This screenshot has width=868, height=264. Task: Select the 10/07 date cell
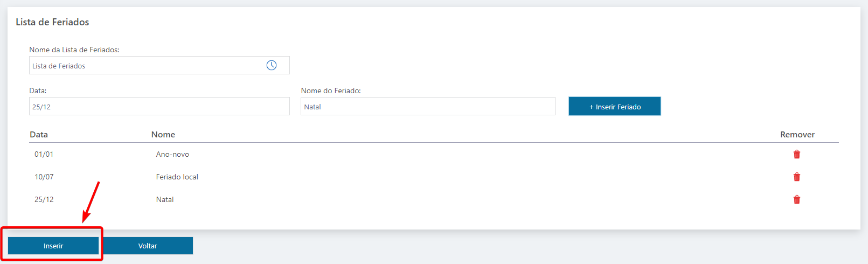coord(44,177)
